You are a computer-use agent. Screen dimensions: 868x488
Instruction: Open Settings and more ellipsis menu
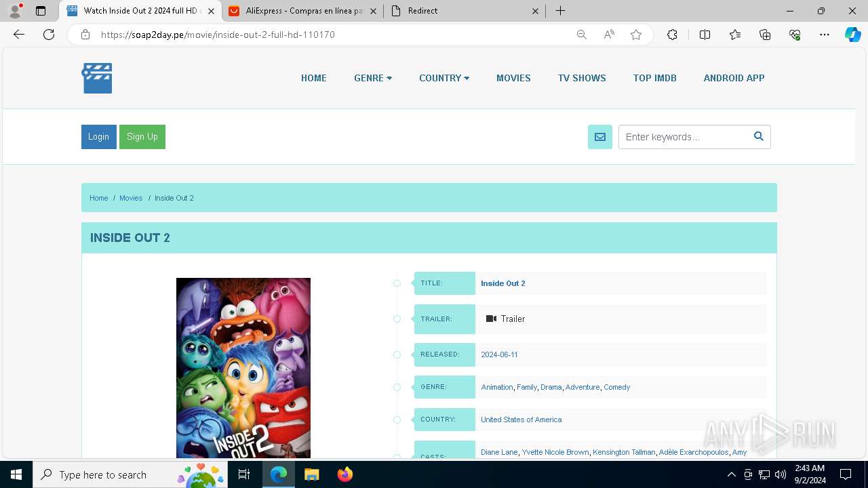[825, 35]
